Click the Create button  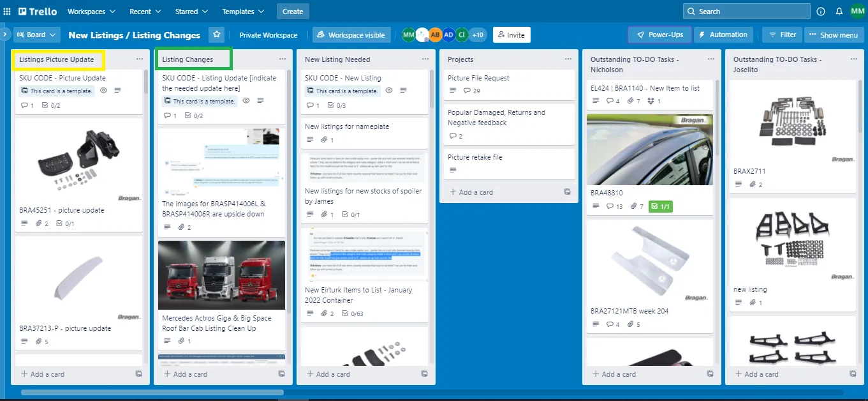coord(293,11)
